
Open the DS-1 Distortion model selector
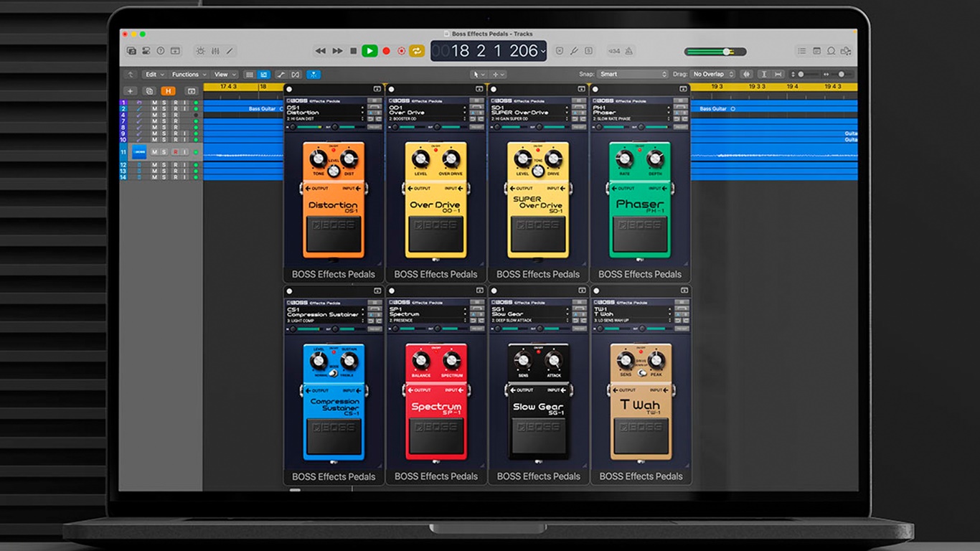pos(326,110)
